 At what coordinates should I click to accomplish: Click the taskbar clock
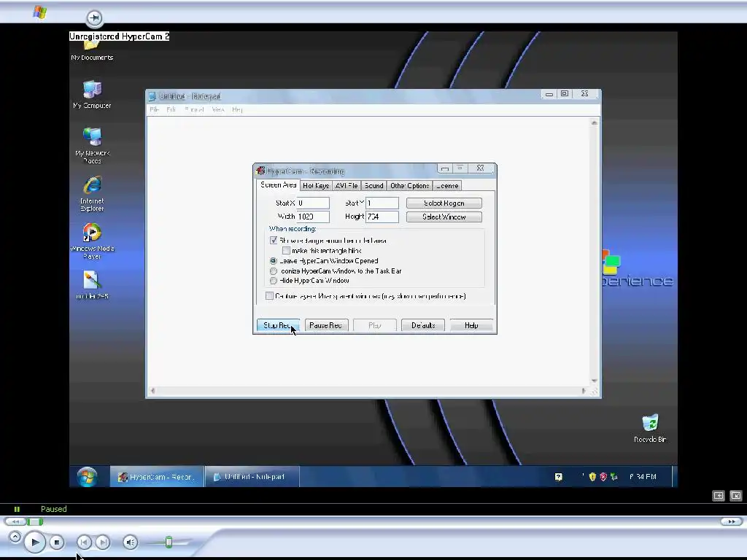[643, 477]
